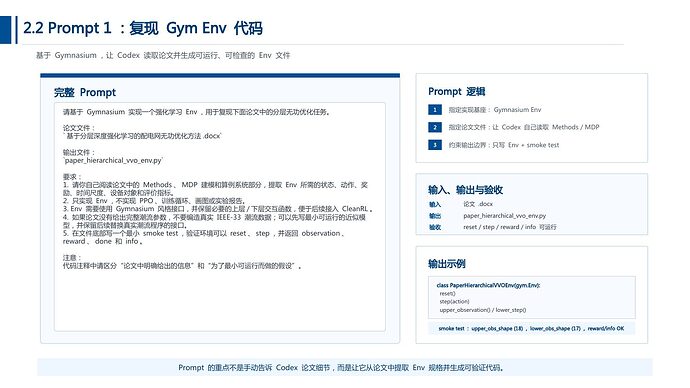Click the "论文 .docx" input value

click(x=478, y=204)
